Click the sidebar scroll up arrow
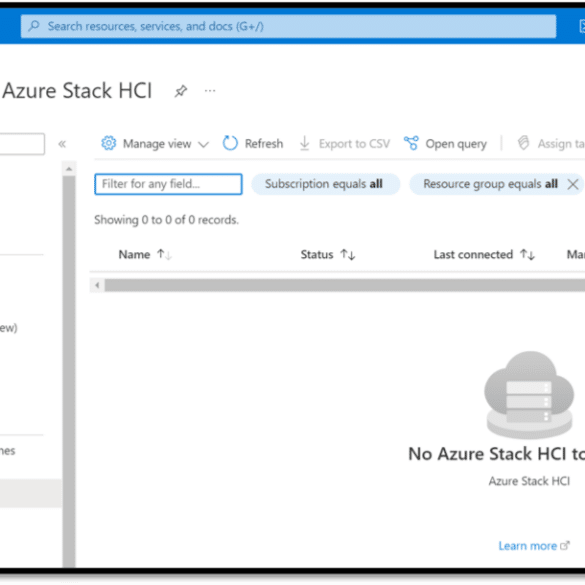585x585 pixels. pyautogui.click(x=69, y=169)
